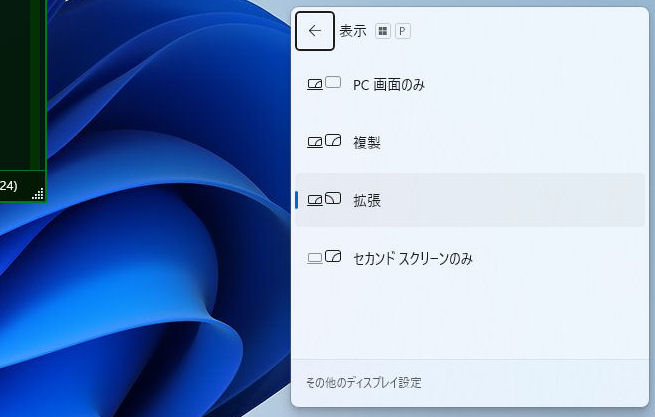The width and height of the screenshot is (655, 417).
Task: Choose the 複製 display mode
Action: [x=470, y=142]
